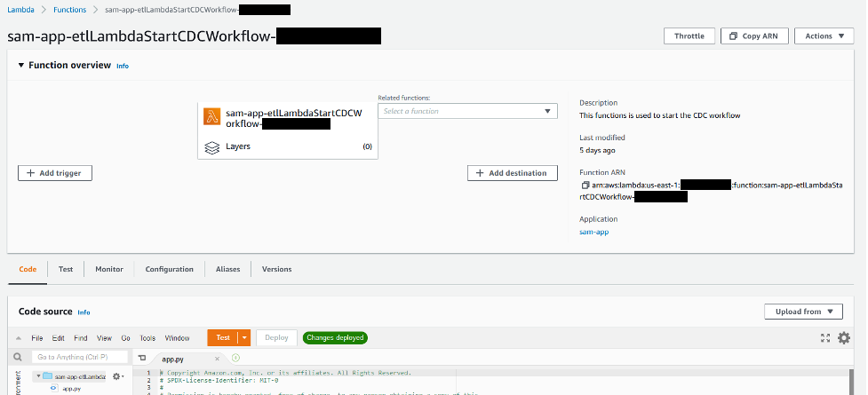Image resolution: width=868 pixels, height=395 pixels.
Task: Close the app.py tab
Action: (x=217, y=359)
